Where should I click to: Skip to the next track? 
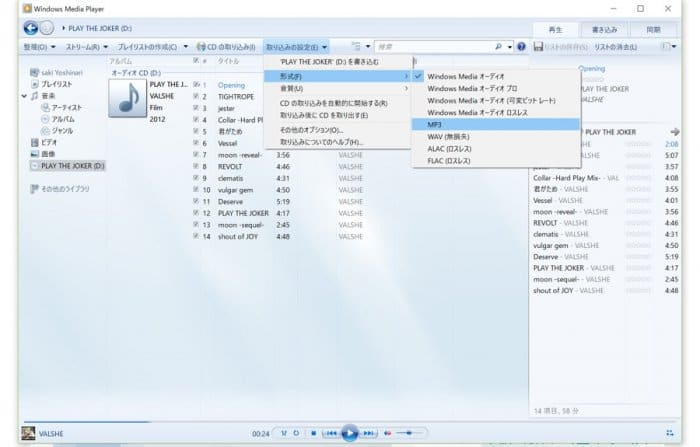tap(368, 433)
